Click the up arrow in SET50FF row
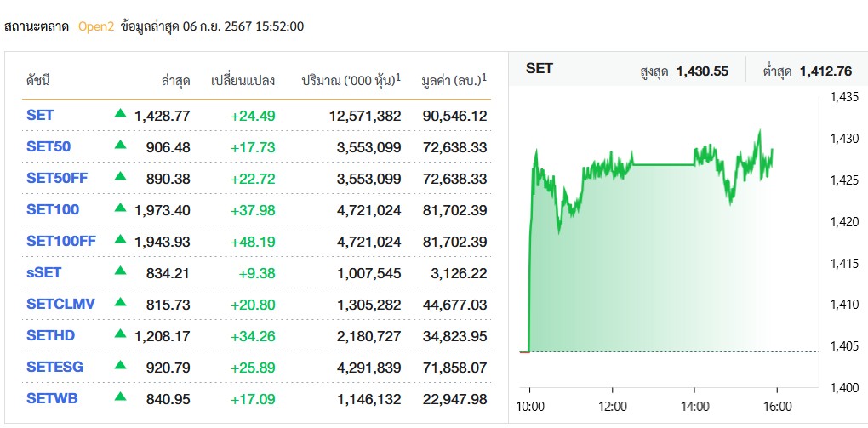868x428 pixels. (x=120, y=176)
